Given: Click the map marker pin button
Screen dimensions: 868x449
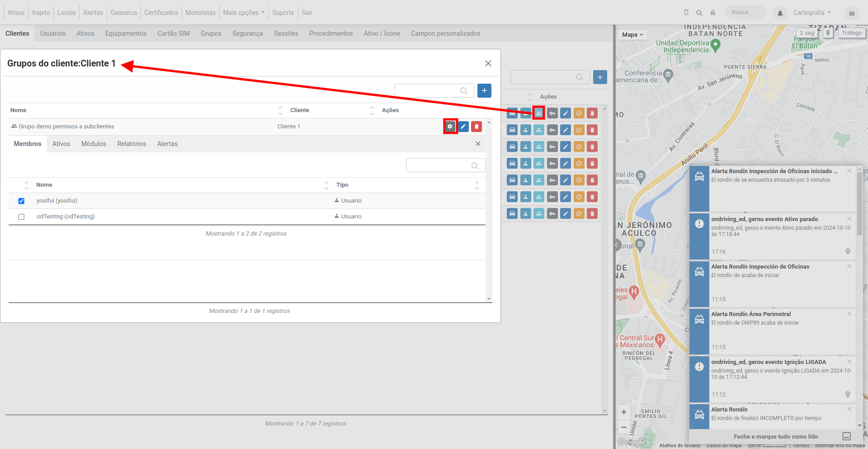Looking at the screenshot, I should click(x=828, y=33).
